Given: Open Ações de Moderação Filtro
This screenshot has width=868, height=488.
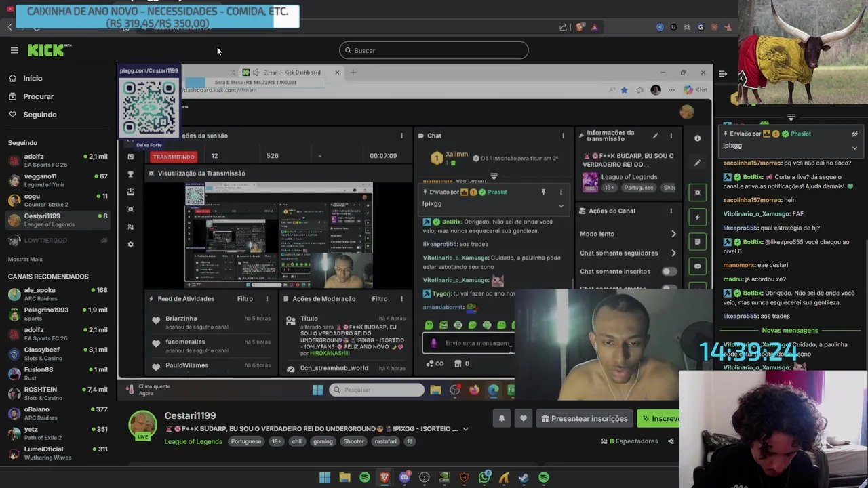Looking at the screenshot, I should coord(379,299).
